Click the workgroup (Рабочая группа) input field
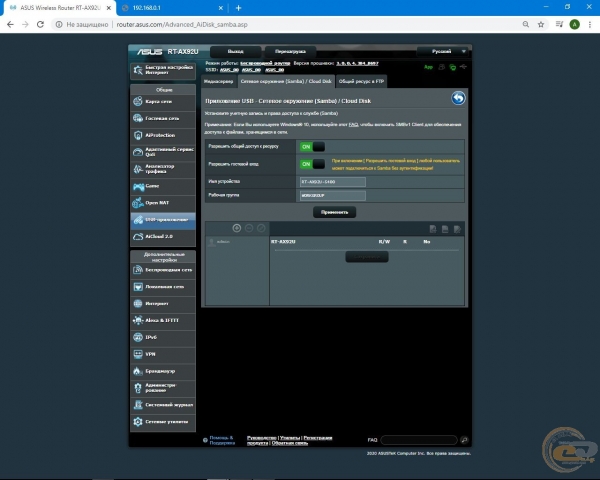The height and width of the screenshot is (480, 600). click(x=333, y=196)
